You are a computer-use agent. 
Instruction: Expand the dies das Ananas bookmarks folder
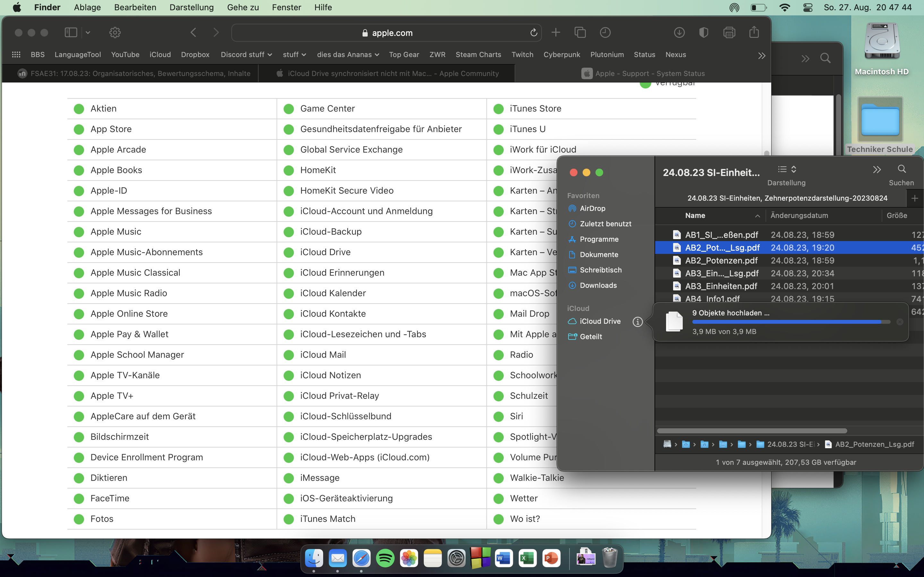click(347, 54)
